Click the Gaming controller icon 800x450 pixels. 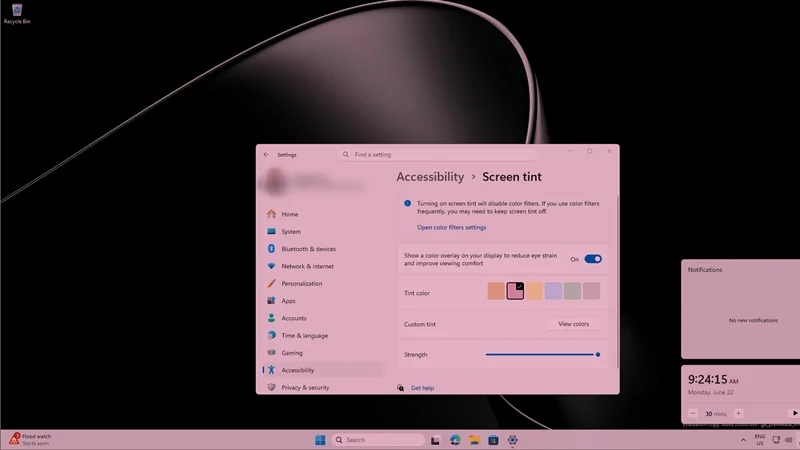271,353
